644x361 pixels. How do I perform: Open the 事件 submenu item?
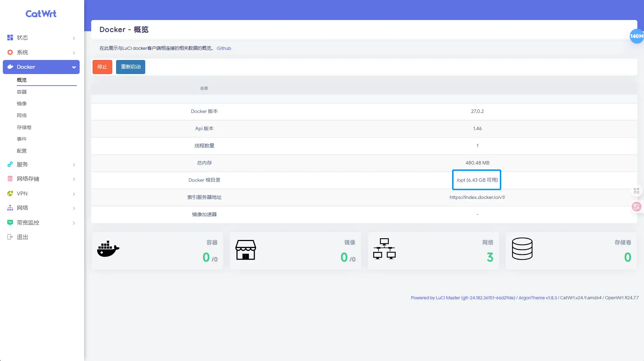[x=22, y=139]
